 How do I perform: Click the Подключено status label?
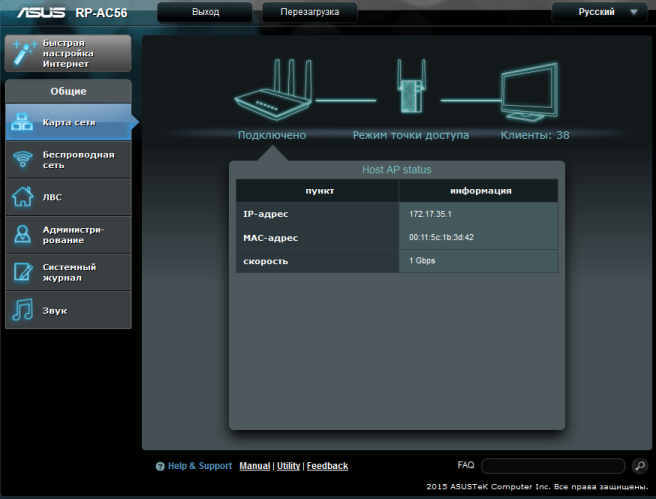coord(272,135)
